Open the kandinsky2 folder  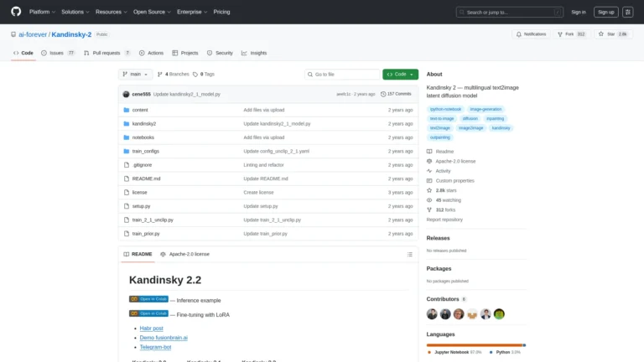144,123
